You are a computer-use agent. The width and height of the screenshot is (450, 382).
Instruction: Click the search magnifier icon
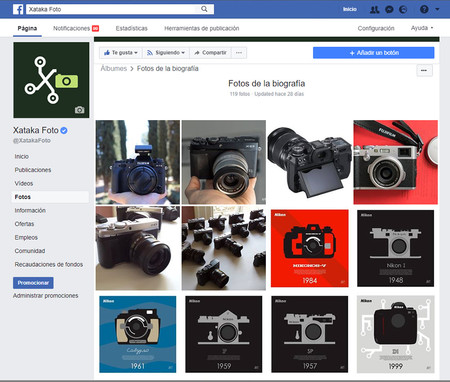(x=204, y=9)
